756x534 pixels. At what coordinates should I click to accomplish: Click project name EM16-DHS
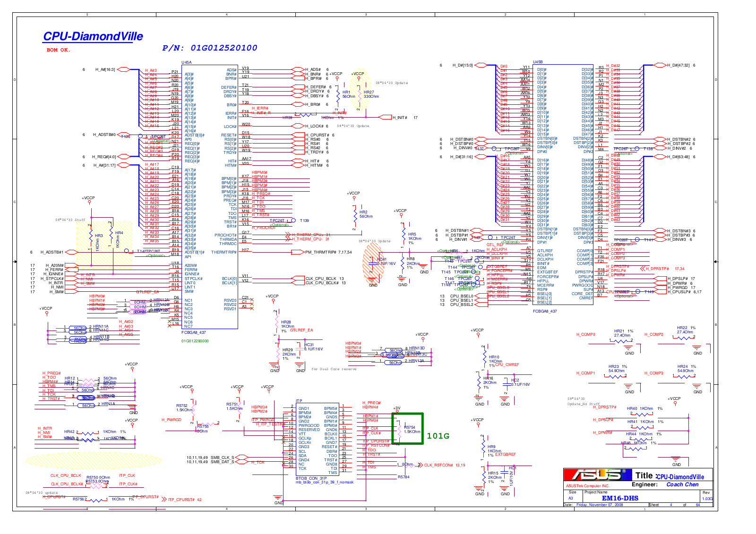pos(620,498)
